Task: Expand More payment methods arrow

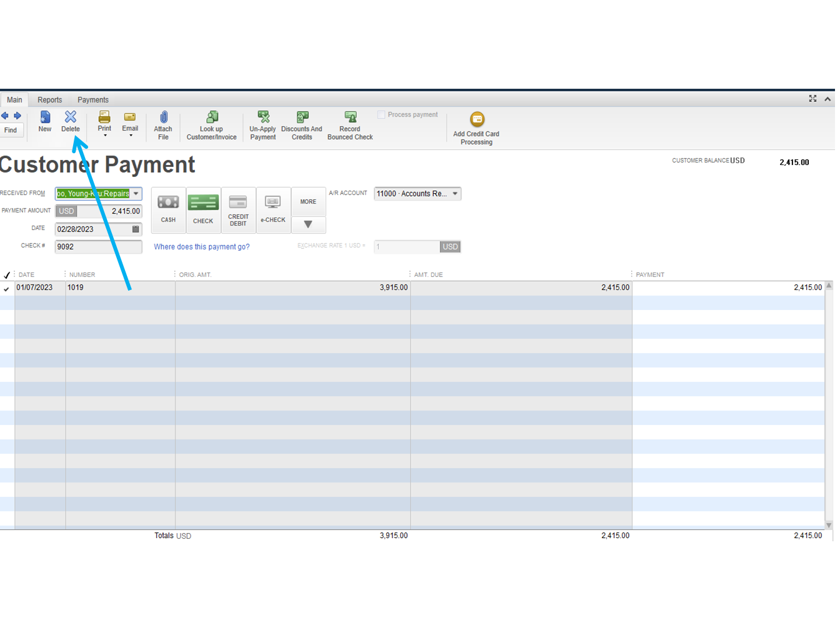Action: point(308,224)
